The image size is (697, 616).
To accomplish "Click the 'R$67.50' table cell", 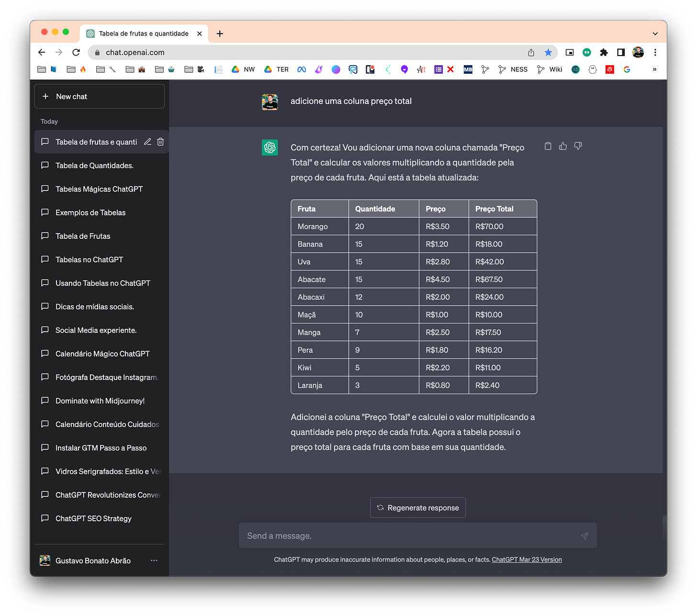I will click(503, 280).
